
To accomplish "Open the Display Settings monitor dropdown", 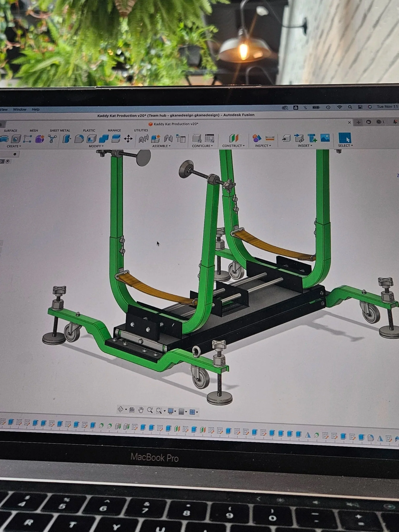I will click(x=172, y=411).
